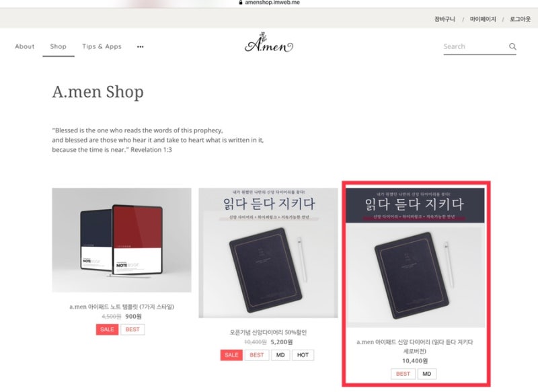Open Tips & Apps menu
Screen dimensions: 538x392
(x=102, y=46)
